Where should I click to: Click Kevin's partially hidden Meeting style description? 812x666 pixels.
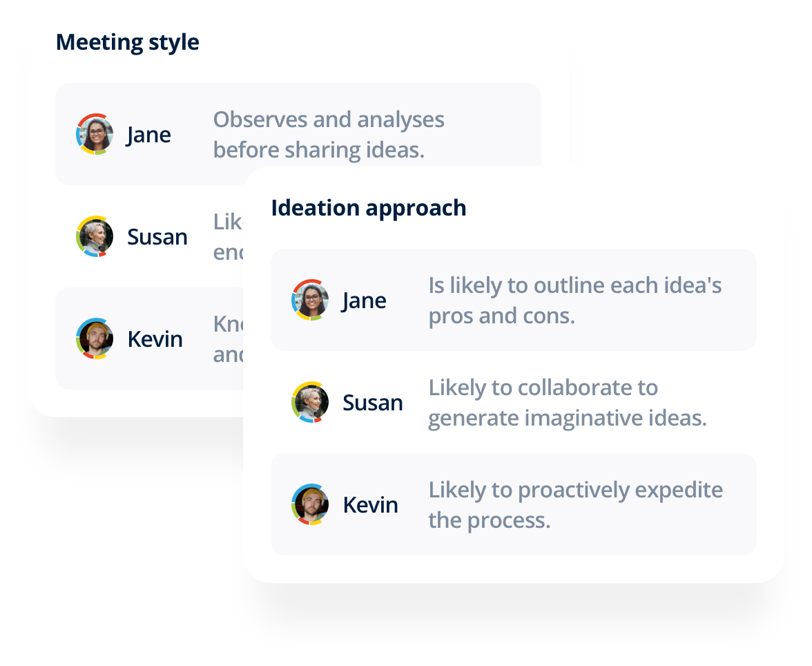tap(228, 339)
